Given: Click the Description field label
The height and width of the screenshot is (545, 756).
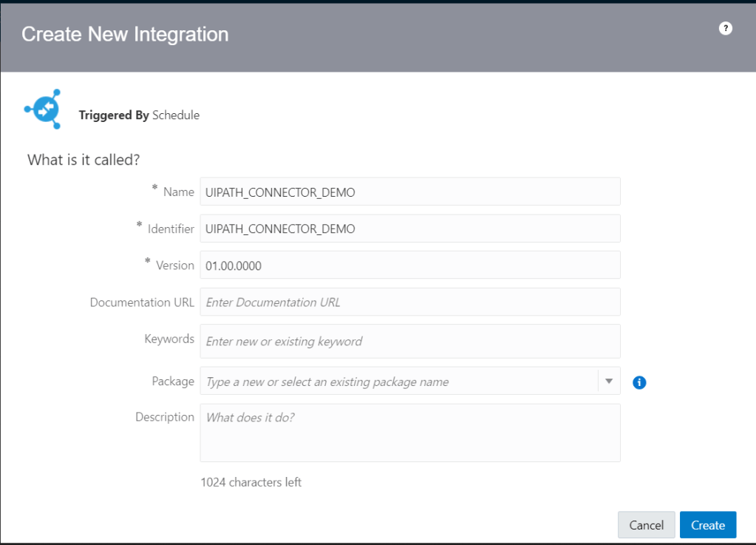Looking at the screenshot, I should coord(164,417).
